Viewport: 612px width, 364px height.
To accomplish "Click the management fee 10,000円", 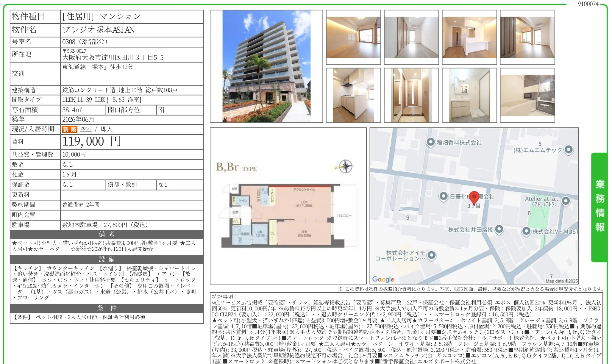I will 74,154.
